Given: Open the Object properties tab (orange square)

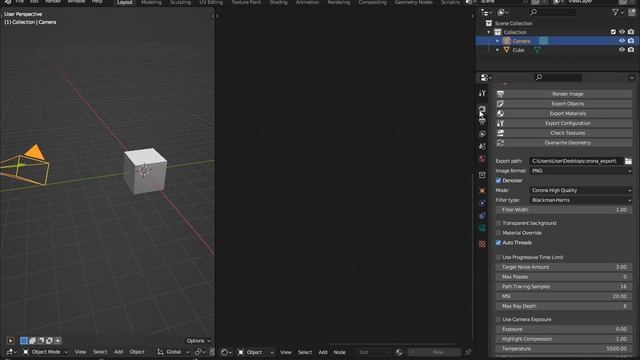Looking at the screenshot, I should [482, 191].
